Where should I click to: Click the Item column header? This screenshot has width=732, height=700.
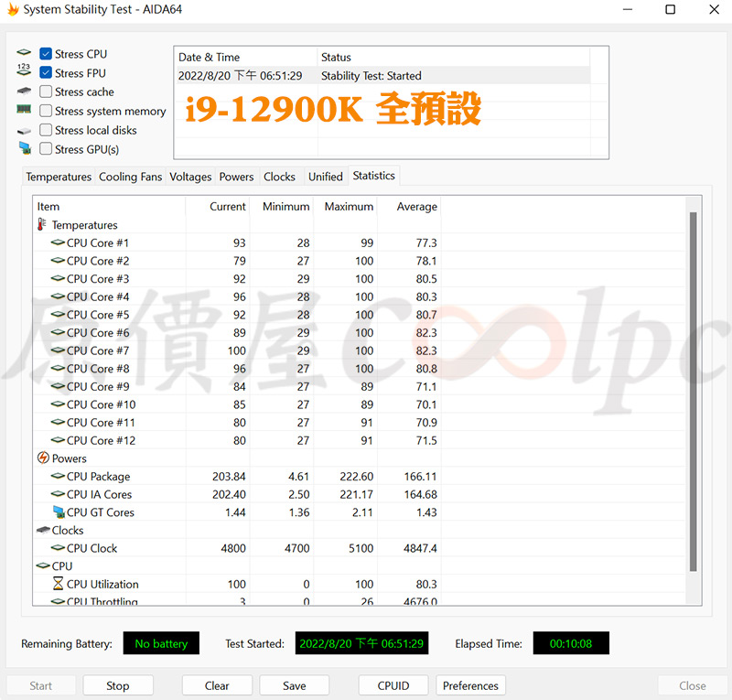click(x=109, y=207)
